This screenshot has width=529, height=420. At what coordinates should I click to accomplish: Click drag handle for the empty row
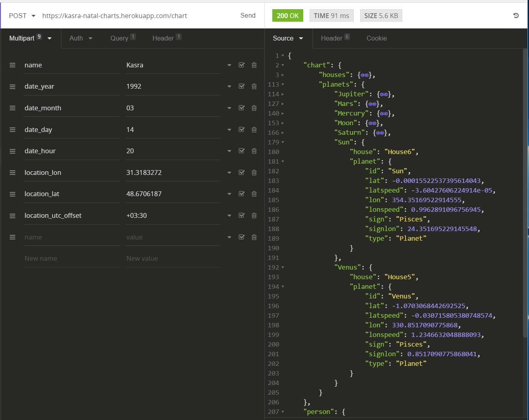(12, 237)
